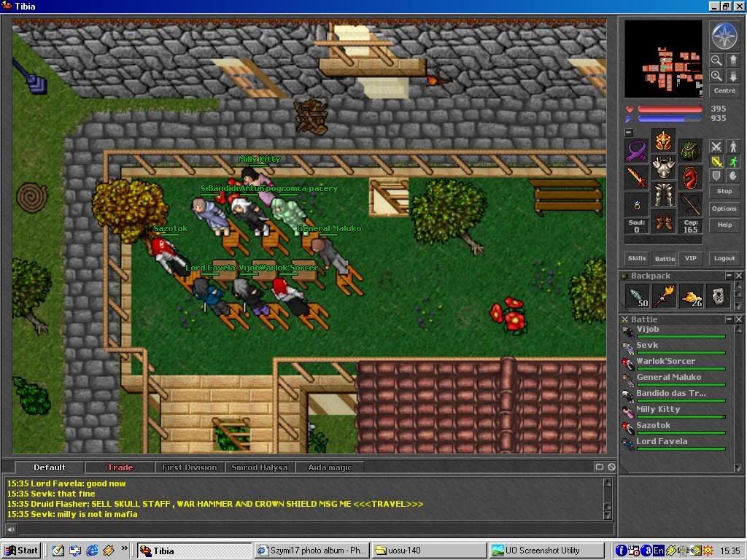The width and height of the screenshot is (747, 560).
Task: Open the Trade chat tab
Action: click(120, 467)
